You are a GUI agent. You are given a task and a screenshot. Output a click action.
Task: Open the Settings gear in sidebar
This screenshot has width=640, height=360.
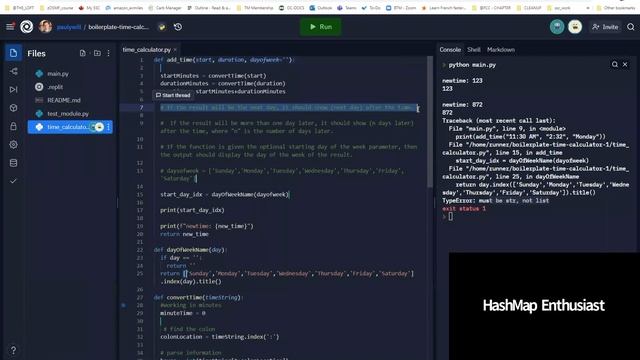pos(13,144)
